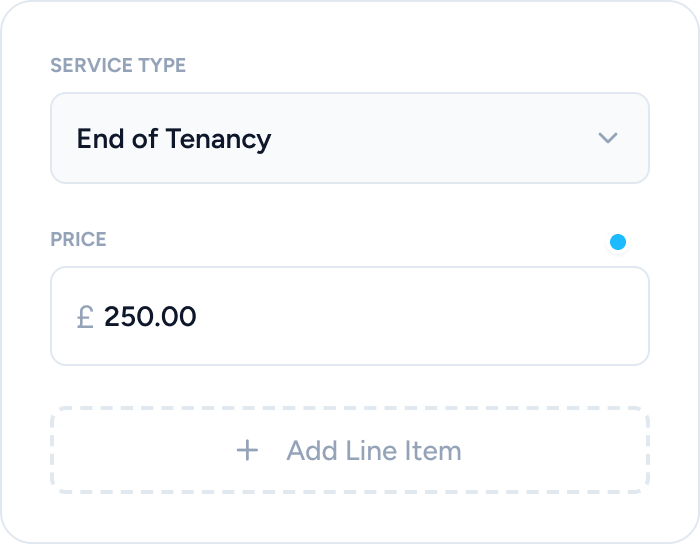700x544 pixels.
Task: Click the PRICE label above the amount field
Action: pyautogui.click(x=78, y=240)
